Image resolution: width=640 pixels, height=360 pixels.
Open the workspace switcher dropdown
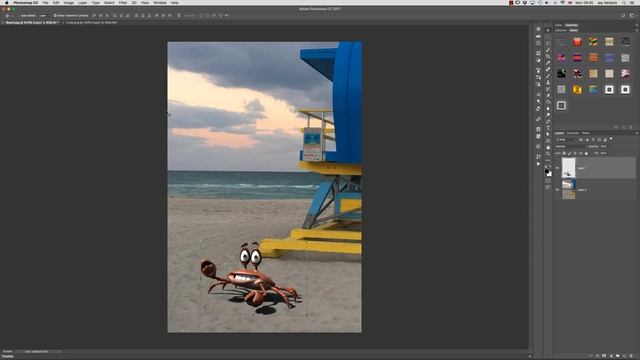pos(632,16)
